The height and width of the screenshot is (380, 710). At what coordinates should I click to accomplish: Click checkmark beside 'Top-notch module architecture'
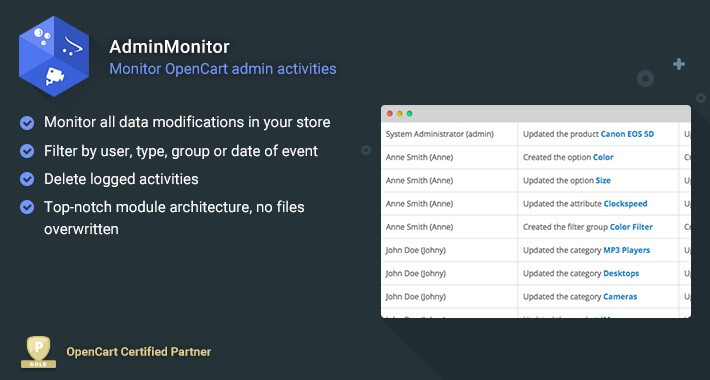click(x=27, y=207)
